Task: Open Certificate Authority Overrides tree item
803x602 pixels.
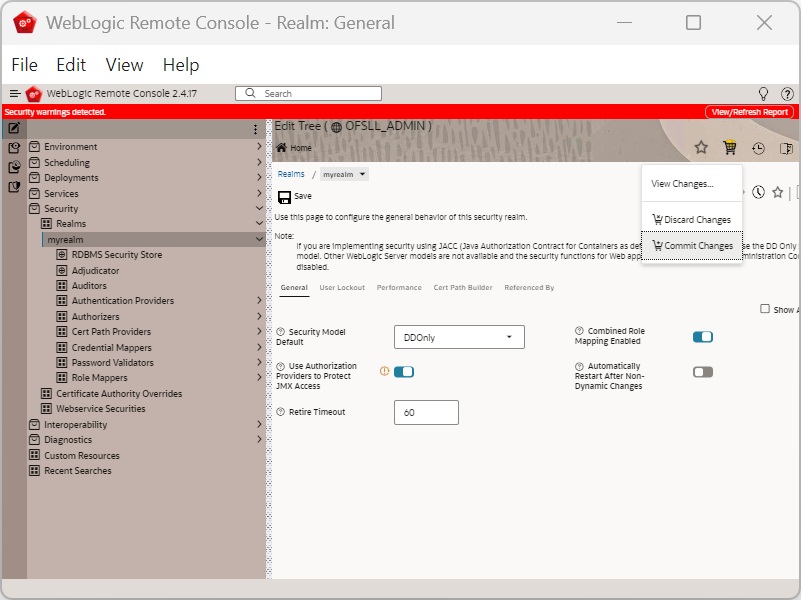Action: tap(119, 394)
